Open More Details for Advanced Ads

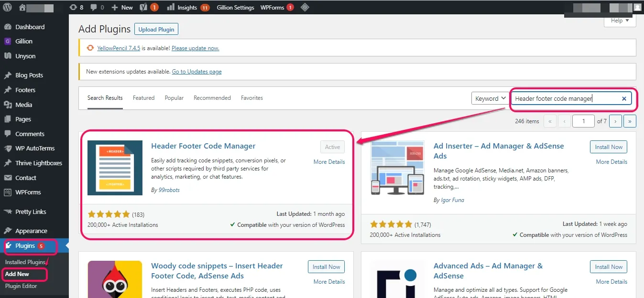tap(611, 282)
